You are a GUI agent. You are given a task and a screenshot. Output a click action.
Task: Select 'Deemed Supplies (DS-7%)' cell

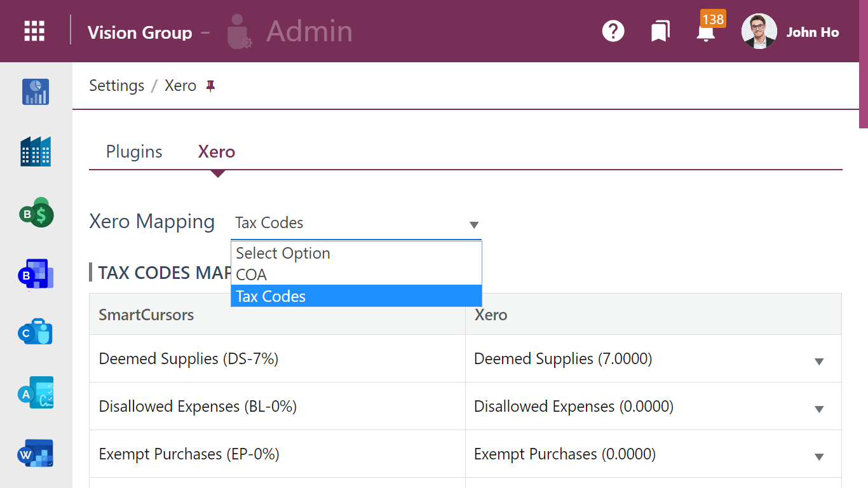click(277, 359)
